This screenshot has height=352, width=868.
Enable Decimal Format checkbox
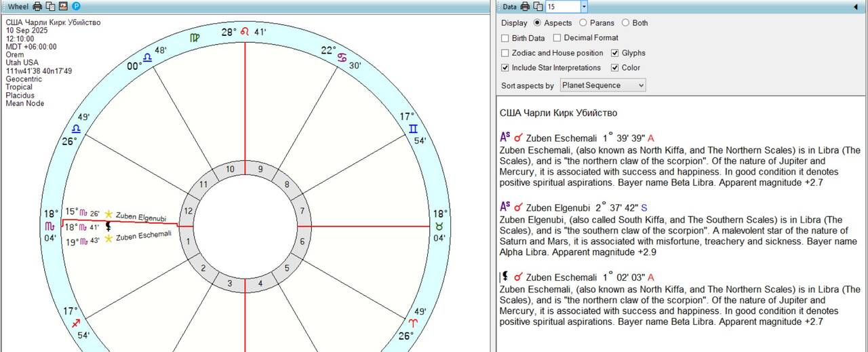[557, 38]
